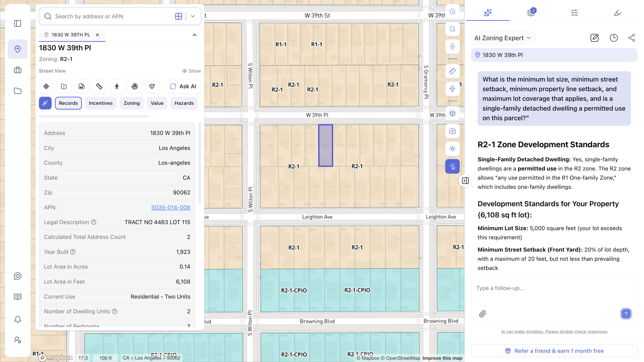
Task: Take a map screenshot with camera icon
Action: click(x=452, y=131)
